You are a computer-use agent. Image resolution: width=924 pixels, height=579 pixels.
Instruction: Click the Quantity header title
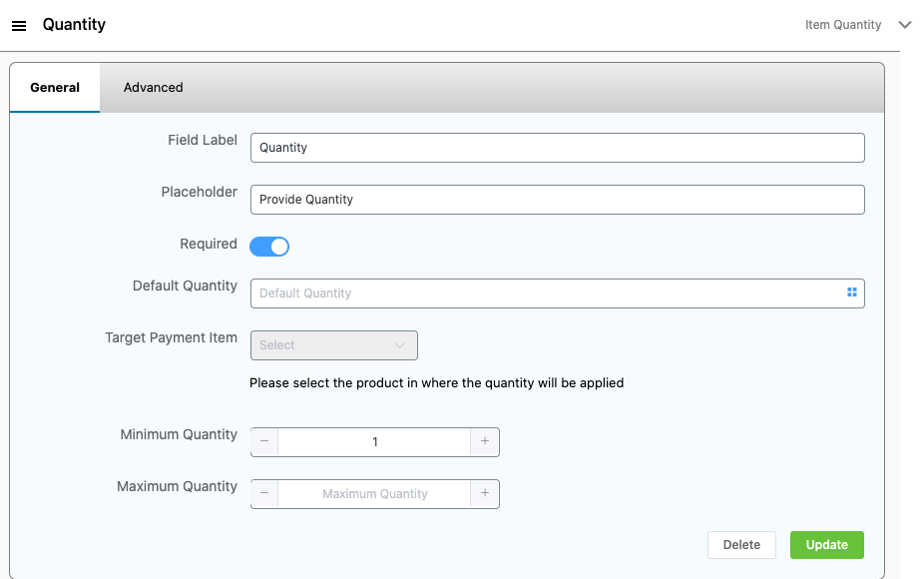(74, 25)
